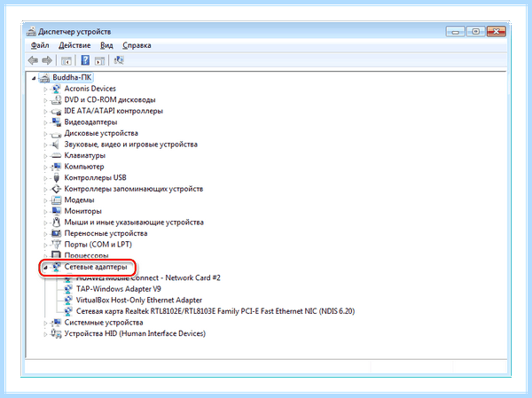Click the IDE ATA/ATAPI контроллеры icon
Viewport: 532px width, 398px height.
click(x=56, y=112)
